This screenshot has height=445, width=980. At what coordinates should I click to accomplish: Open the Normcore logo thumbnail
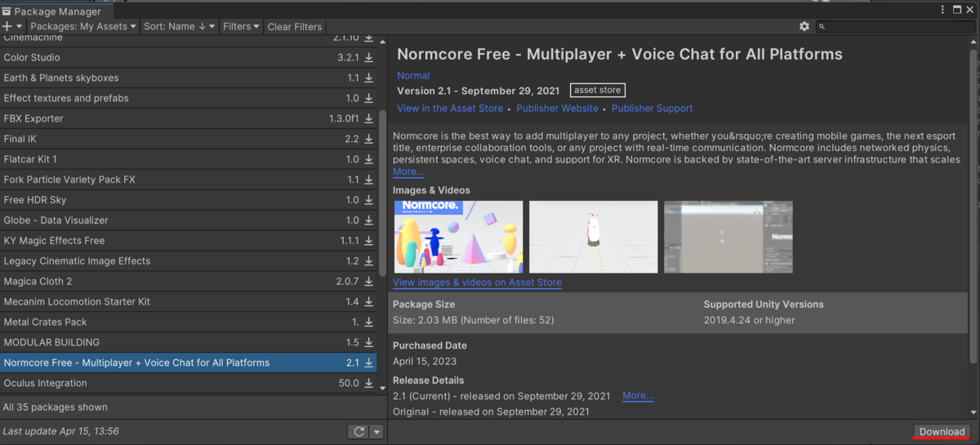(x=458, y=237)
